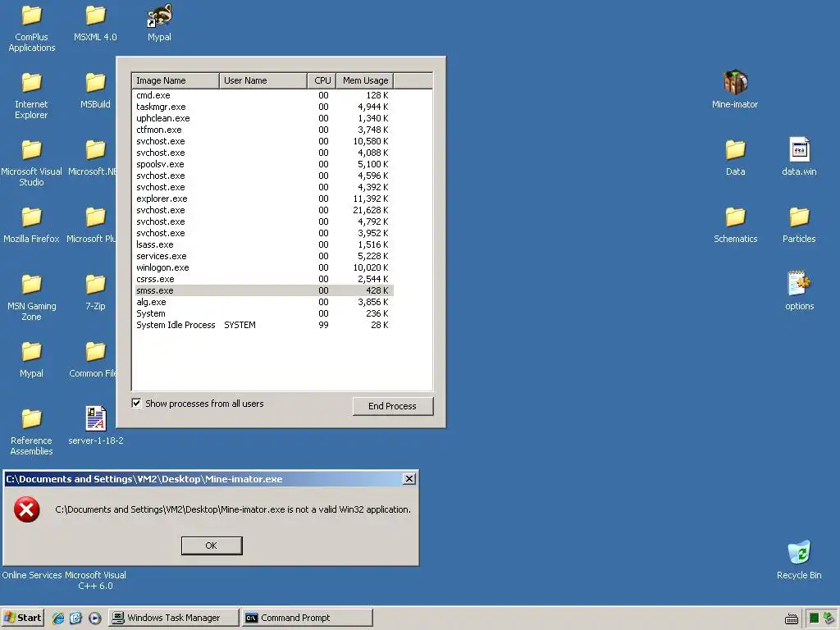Open the Microsoft Plus folder icon
The image size is (840, 630).
pos(95,217)
